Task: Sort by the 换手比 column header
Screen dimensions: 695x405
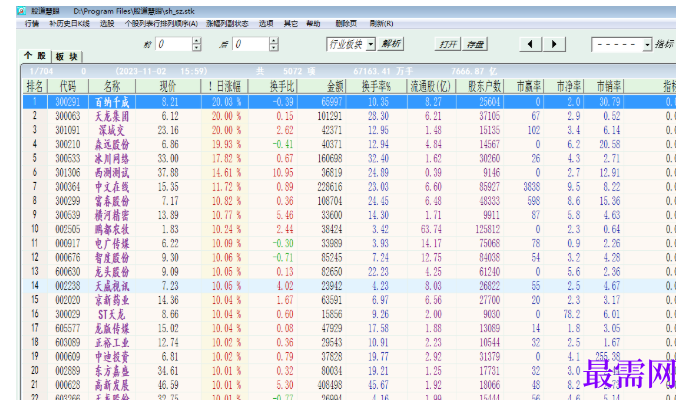Action: (273, 86)
